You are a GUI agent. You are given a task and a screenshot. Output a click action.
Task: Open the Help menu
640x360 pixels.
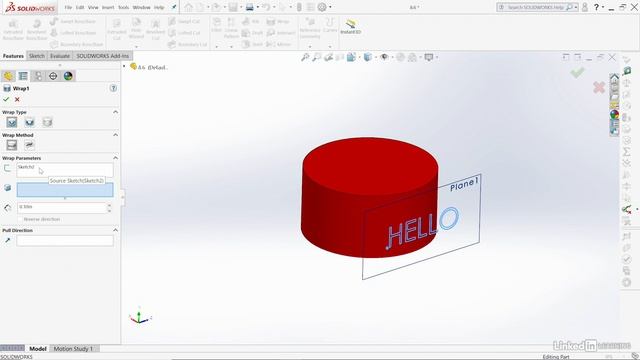click(x=159, y=7)
